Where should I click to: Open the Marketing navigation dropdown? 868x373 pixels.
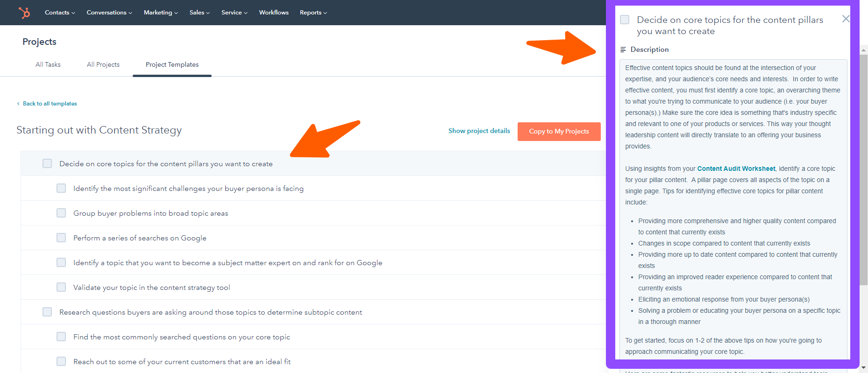[x=161, y=13]
